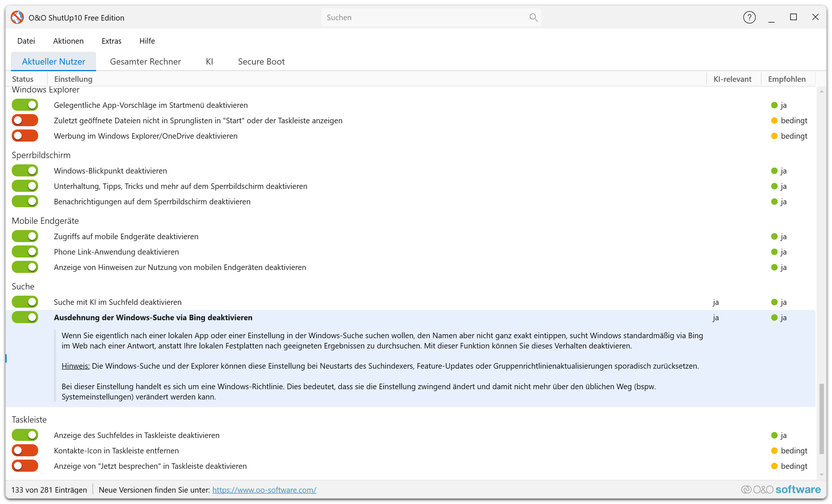Click the Suche group heading

[x=23, y=286]
